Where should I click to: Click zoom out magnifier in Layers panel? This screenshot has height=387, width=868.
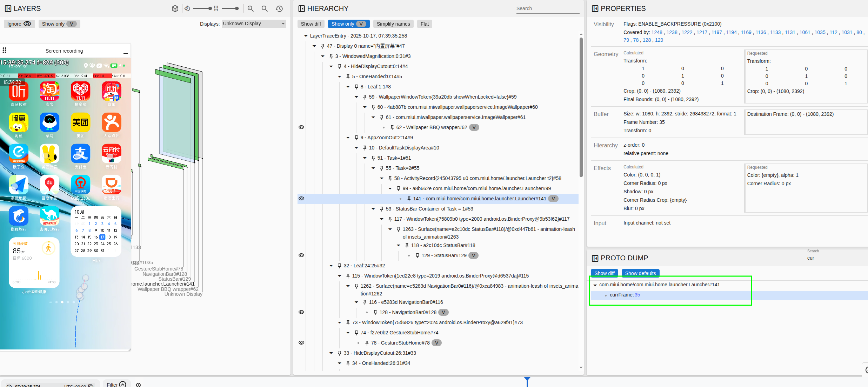coord(265,8)
